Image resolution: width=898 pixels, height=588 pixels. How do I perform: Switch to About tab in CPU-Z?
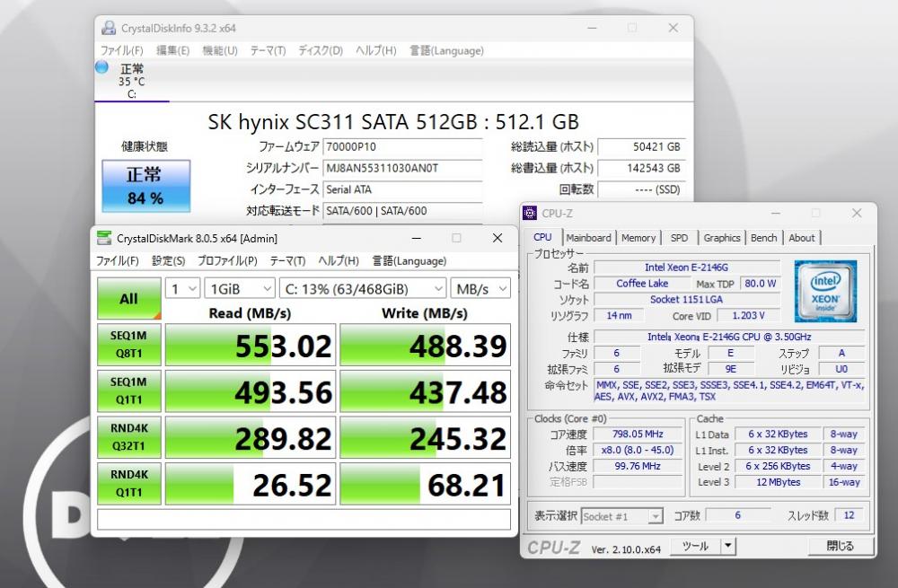(801, 238)
